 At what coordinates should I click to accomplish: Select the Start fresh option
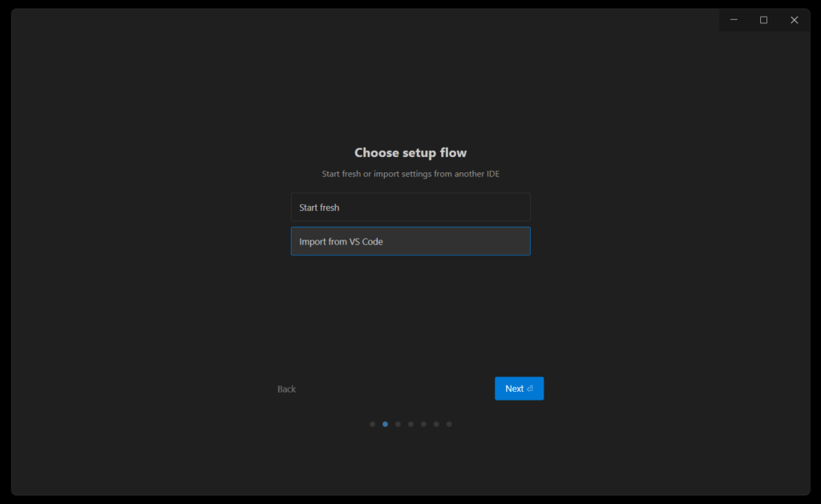(x=410, y=208)
